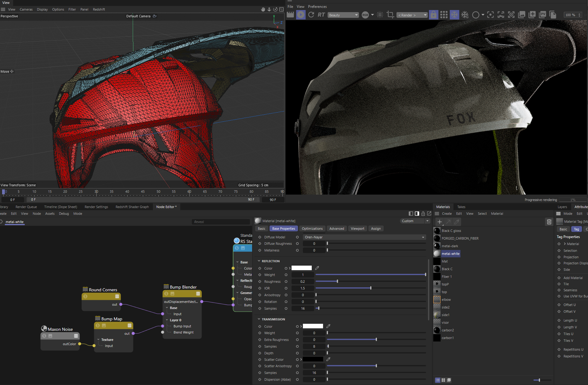Open the Cameras menu in viewport
Viewport: 588px width, 385px height.
(26, 9)
